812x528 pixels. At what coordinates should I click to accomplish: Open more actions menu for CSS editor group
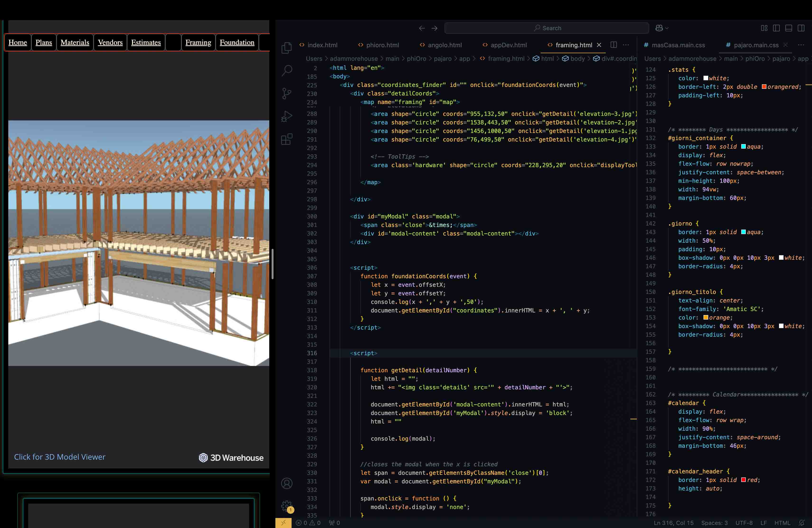click(801, 45)
